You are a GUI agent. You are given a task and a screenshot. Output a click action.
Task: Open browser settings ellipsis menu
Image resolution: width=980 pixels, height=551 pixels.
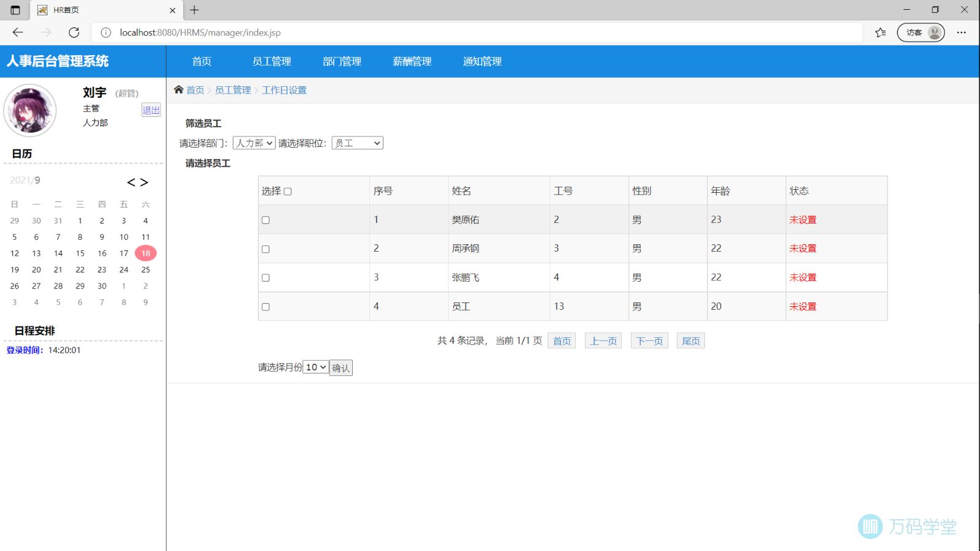[962, 32]
